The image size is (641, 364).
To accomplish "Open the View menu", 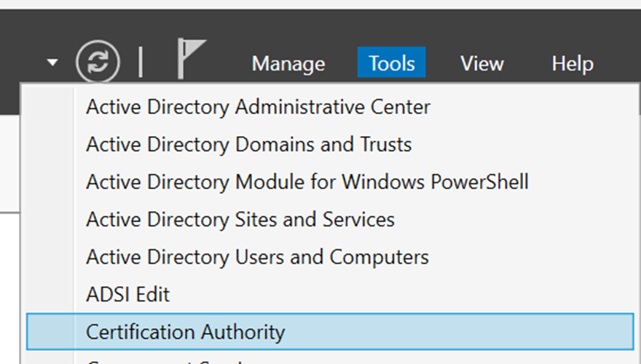I will 481,64.
